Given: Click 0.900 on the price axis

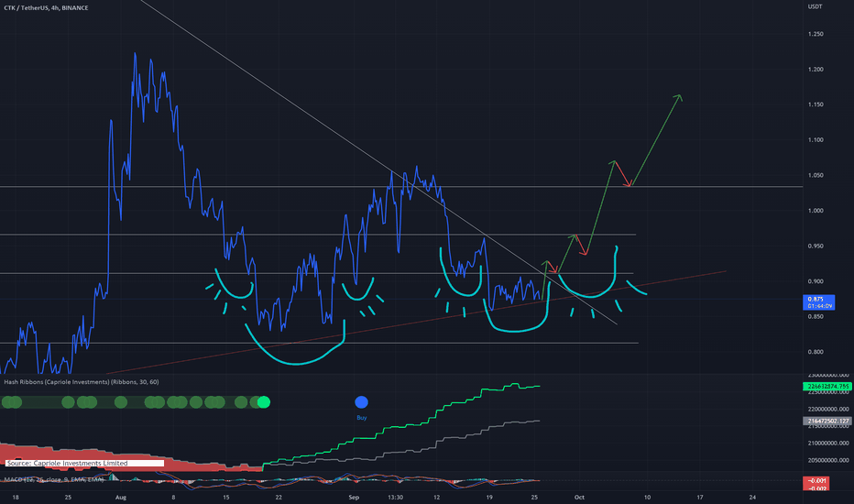Looking at the screenshot, I should [x=816, y=281].
